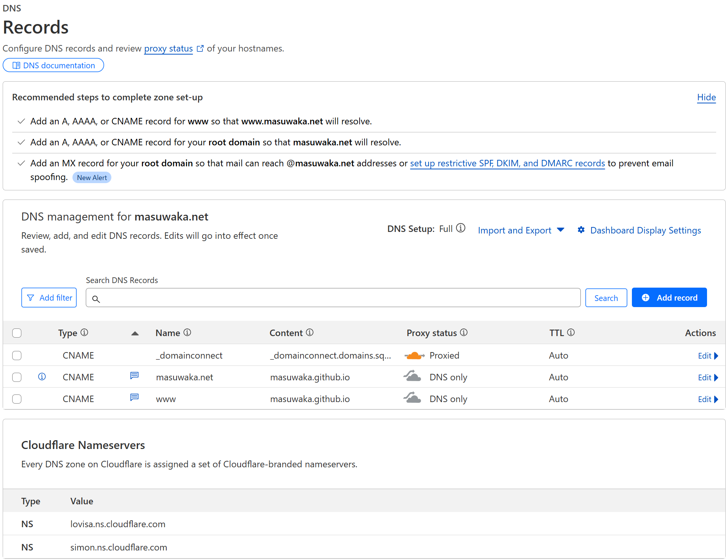Viewport: 728px width, 560px height.
Task: Click the orange Proxied cloud icon
Action: pyautogui.click(x=414, y=356)
